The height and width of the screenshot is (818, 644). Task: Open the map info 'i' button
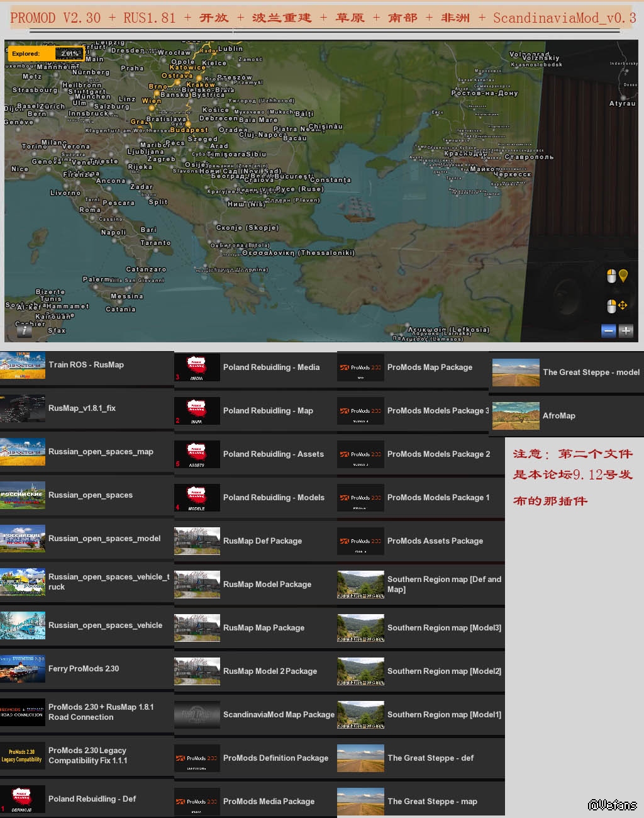(x=24, y=330)
